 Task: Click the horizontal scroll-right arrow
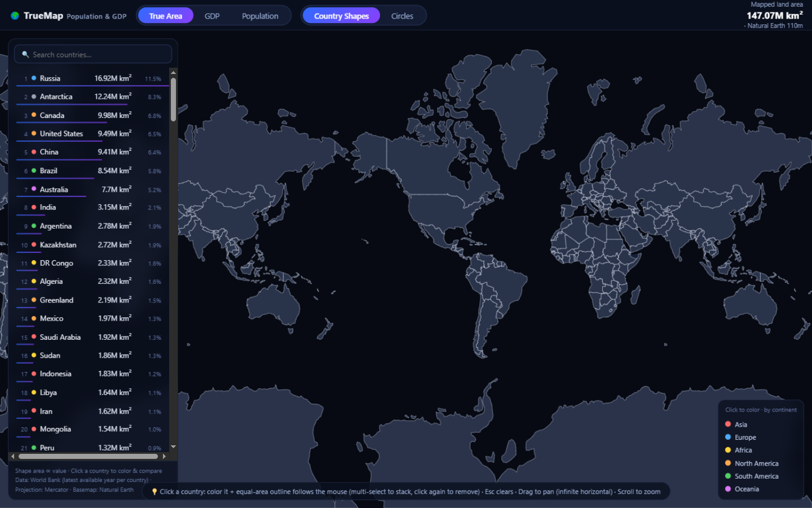pyautogui.click(x=164, y=456)
